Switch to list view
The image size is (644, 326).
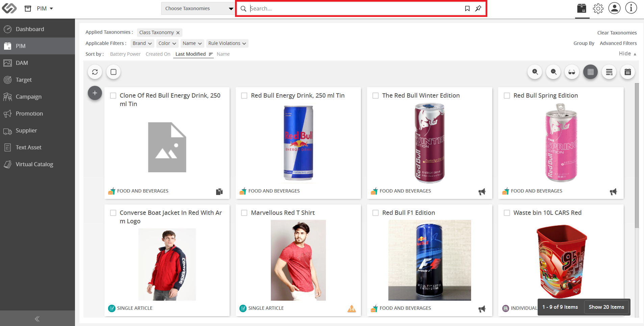pyautogui.click(x=609, y=72)
